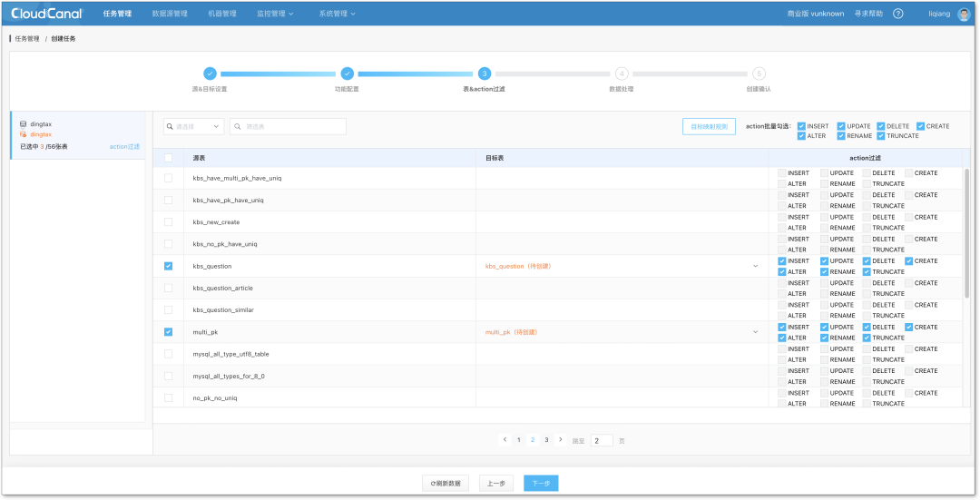Image resolution: width=980 pixels, height=500 pixels.
Task: Click the dingtax source database icon
Action: 23,124
